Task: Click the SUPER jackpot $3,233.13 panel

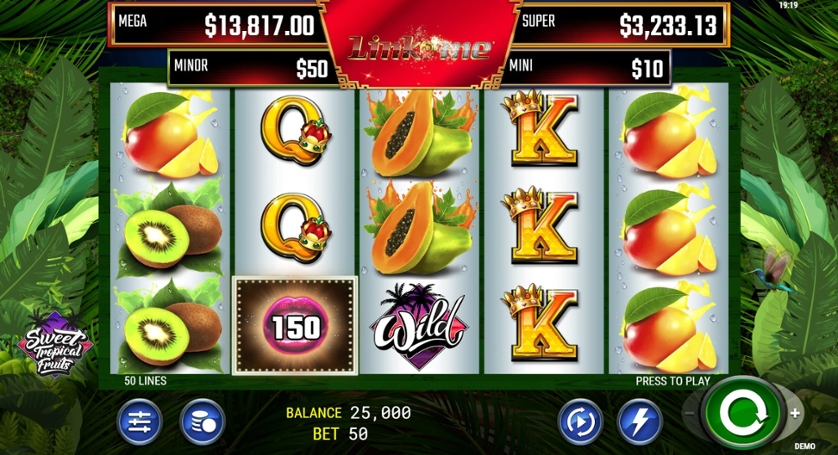Action: click(x=620, y=25)
